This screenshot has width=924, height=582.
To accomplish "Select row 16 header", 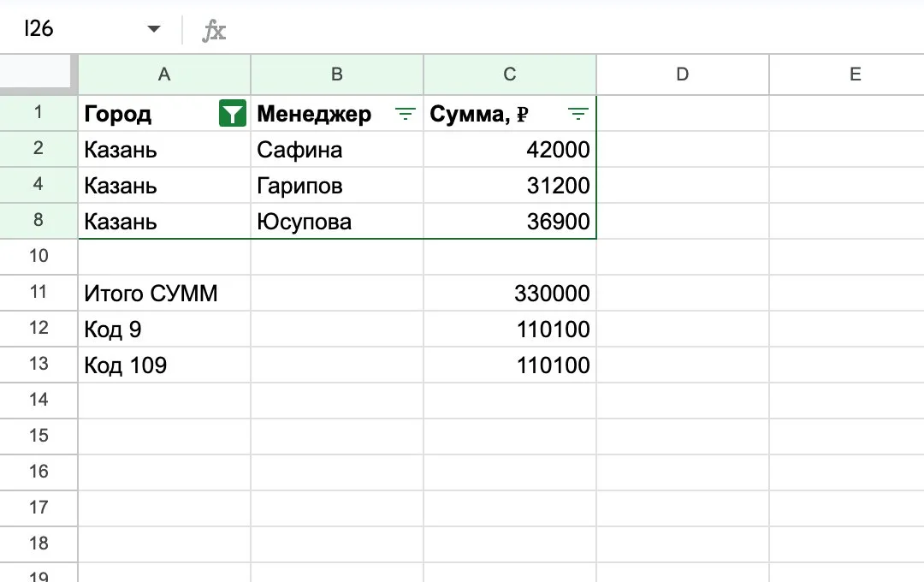I will pyautogui.click(x=38, y=472).
